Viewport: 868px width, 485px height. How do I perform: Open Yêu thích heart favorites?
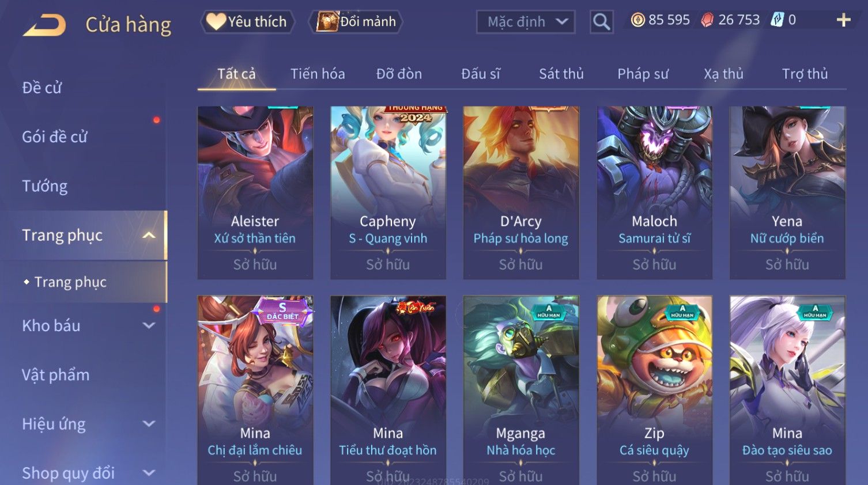[247, 22]
